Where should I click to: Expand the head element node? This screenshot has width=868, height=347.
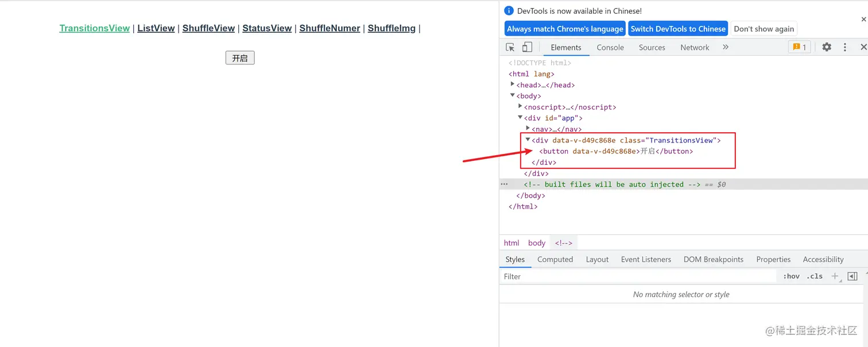click(x=513, y=84)
